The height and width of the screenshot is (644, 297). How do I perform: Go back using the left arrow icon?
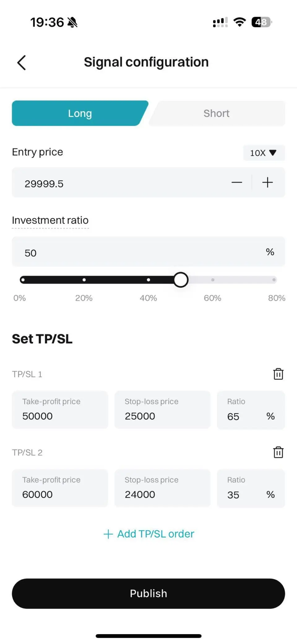coord(21,63)
